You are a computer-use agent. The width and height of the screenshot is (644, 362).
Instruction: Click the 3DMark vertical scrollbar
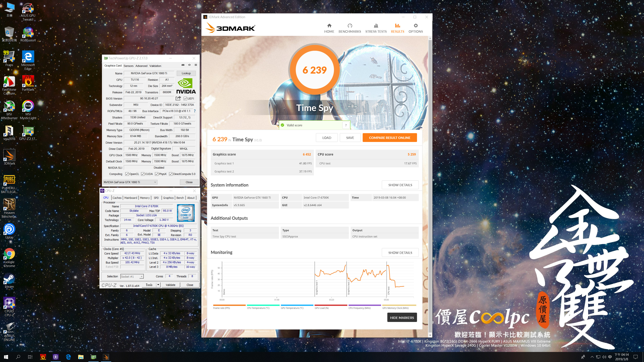(x=430, y=186)
